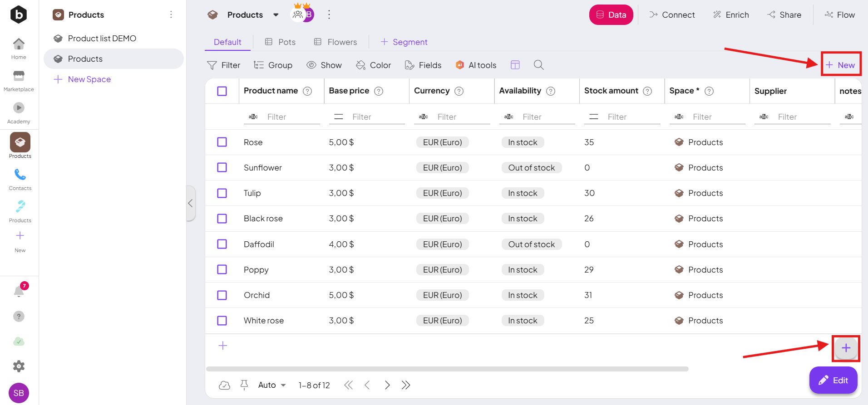
Task: Toggle the select-all header checkbox
Action: pos(222,91)
